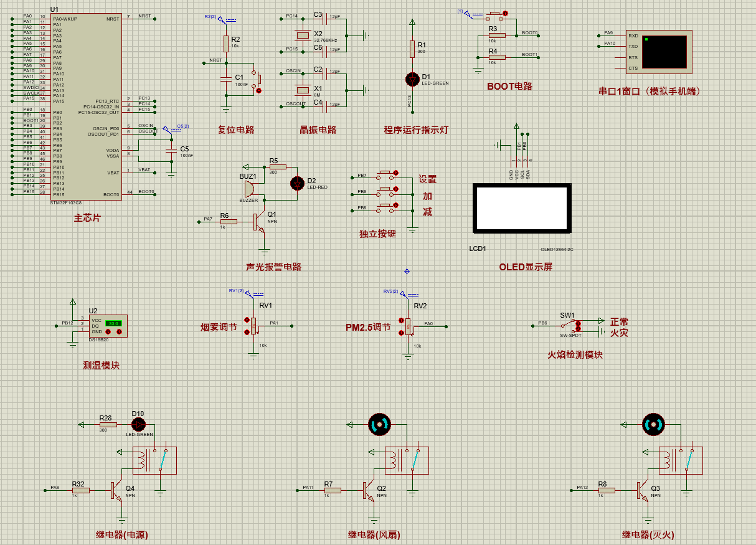The width and height of the screenshot is (756, 545).
Task: Click the 继电器(风扇) label
Action: [x=374, y=534]
